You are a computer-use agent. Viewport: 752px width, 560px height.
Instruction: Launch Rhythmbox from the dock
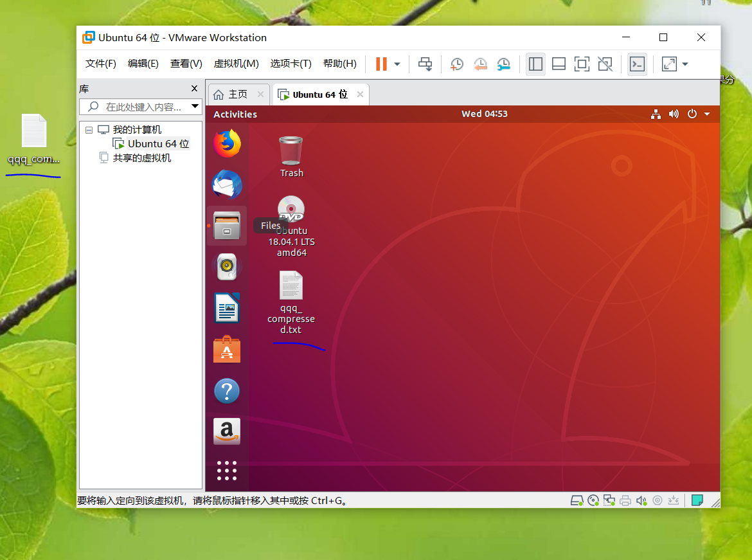(227, 267)
